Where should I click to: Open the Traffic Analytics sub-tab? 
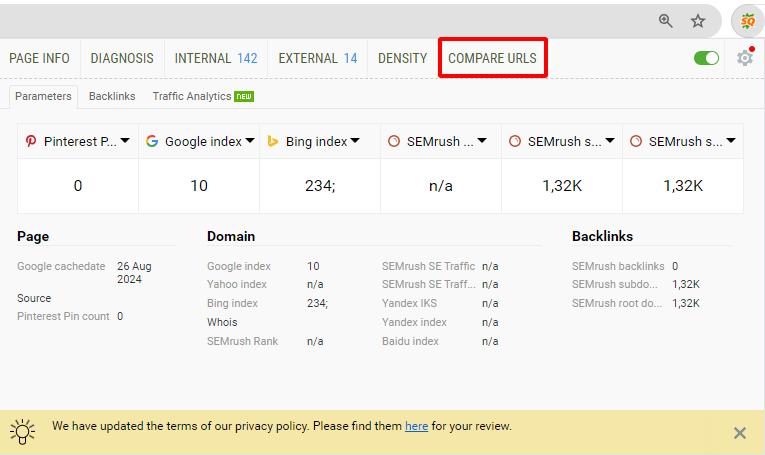(x=192, y=96)
